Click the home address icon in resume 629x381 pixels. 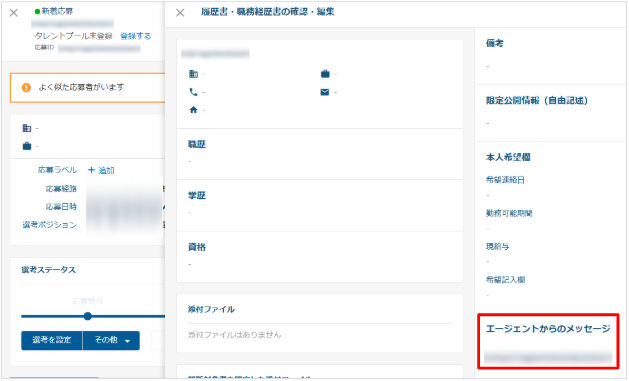point(193,110)
